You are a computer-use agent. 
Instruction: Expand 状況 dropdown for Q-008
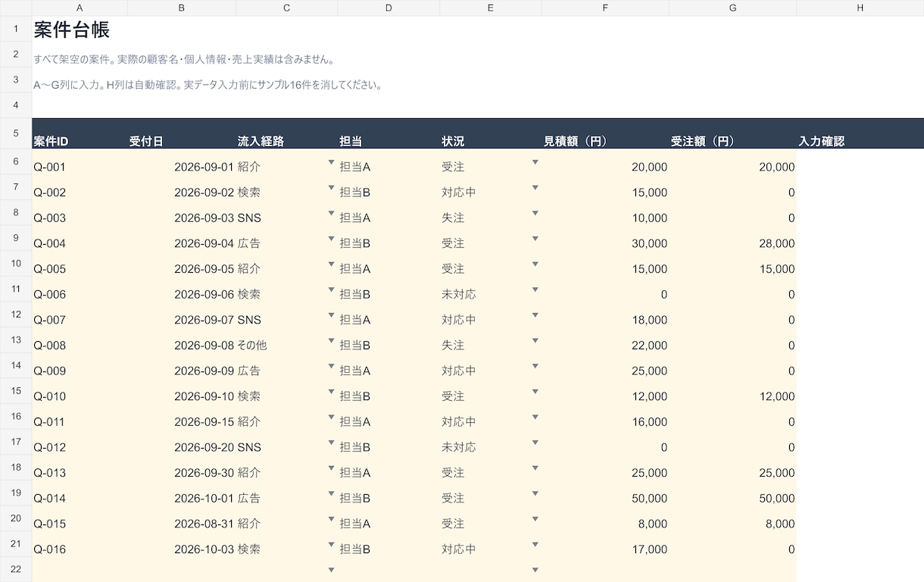click(x=535, y=340)
